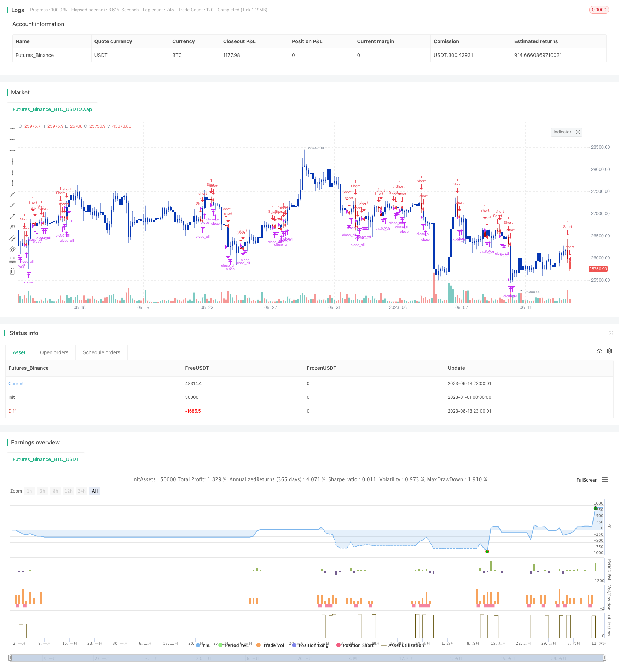Switch to the Open orders tab
Viewport: 619px width, 672px height.
click(54, 352)
